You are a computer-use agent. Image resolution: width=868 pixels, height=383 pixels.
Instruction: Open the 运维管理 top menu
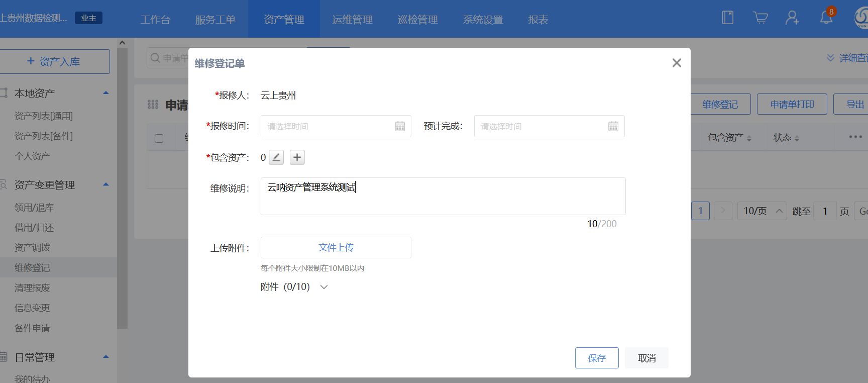click(x=352, y=20)
